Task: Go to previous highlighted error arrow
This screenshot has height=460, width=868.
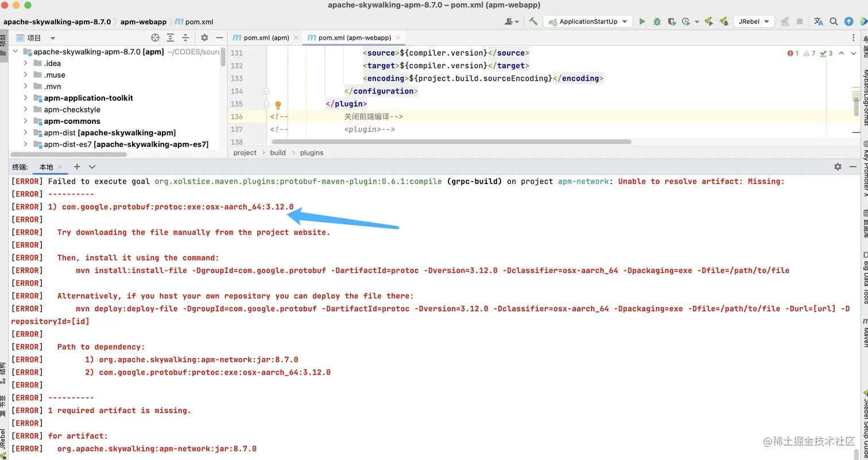Action: pos(841,53)
